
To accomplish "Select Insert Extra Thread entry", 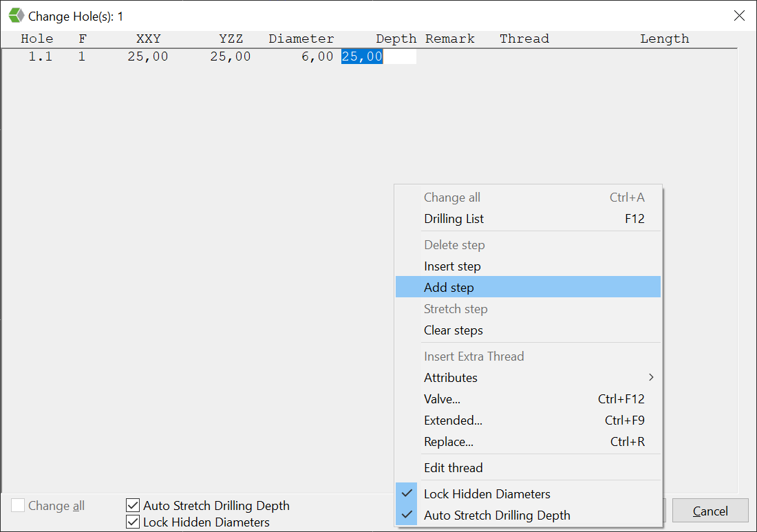I will coord(528,357).
